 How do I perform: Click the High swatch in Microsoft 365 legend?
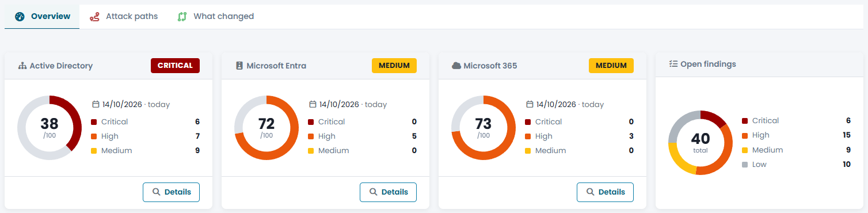tap(528, 136)
